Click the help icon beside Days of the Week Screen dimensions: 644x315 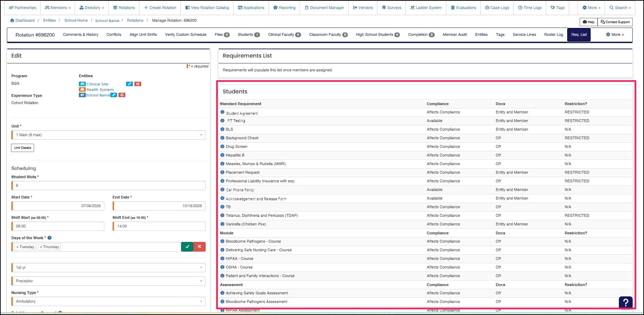(x=50, y=238)
